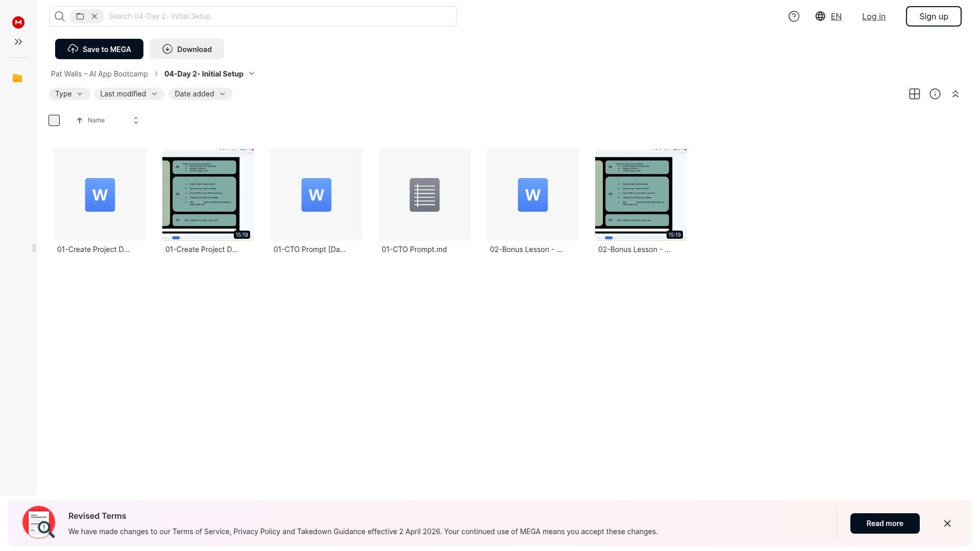
Task: Open the Last modified filter dropdown
Action: [129, 94]
